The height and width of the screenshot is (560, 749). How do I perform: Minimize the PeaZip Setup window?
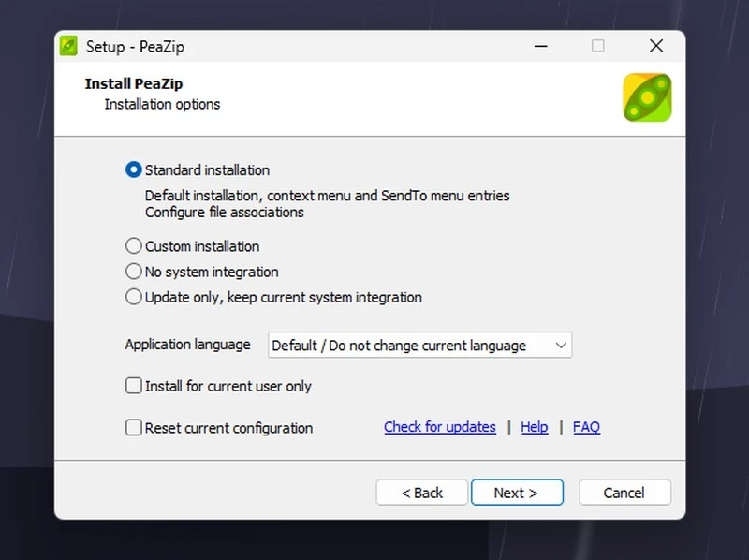tap(540, 46)
